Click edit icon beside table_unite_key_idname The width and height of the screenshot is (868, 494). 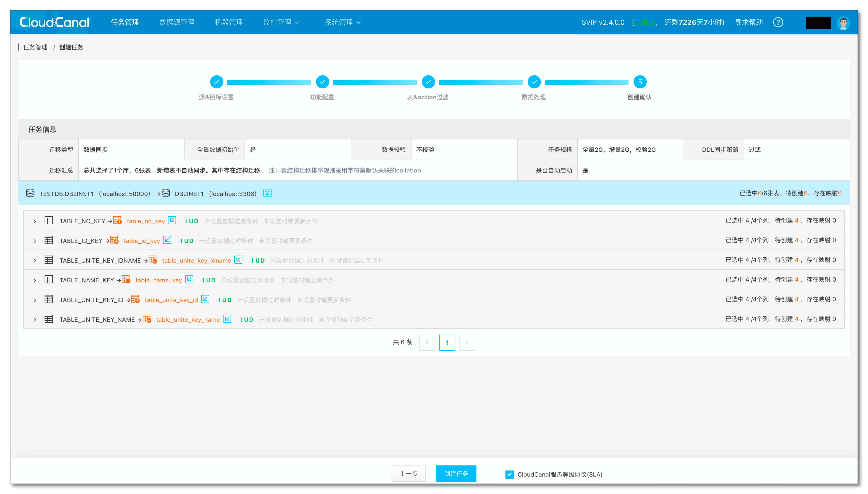pos(238,260)
